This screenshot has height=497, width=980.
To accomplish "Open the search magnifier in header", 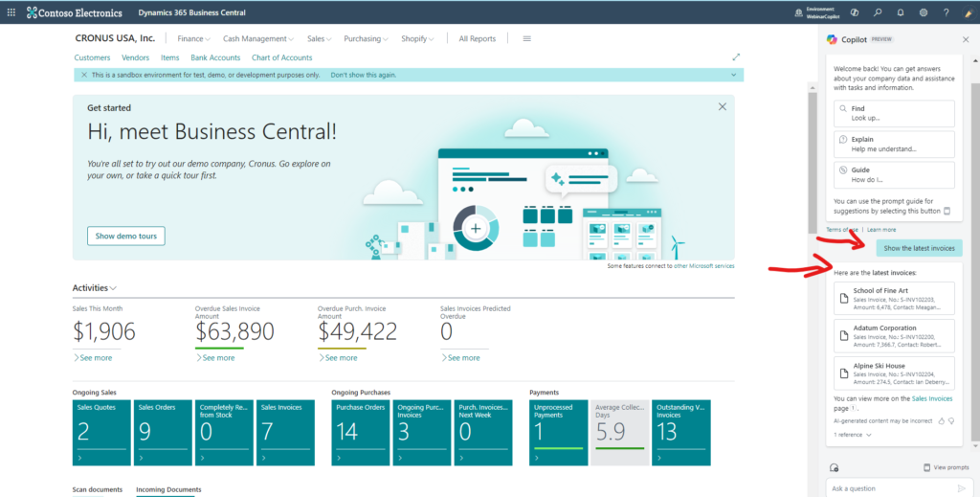I will point(878,12).
